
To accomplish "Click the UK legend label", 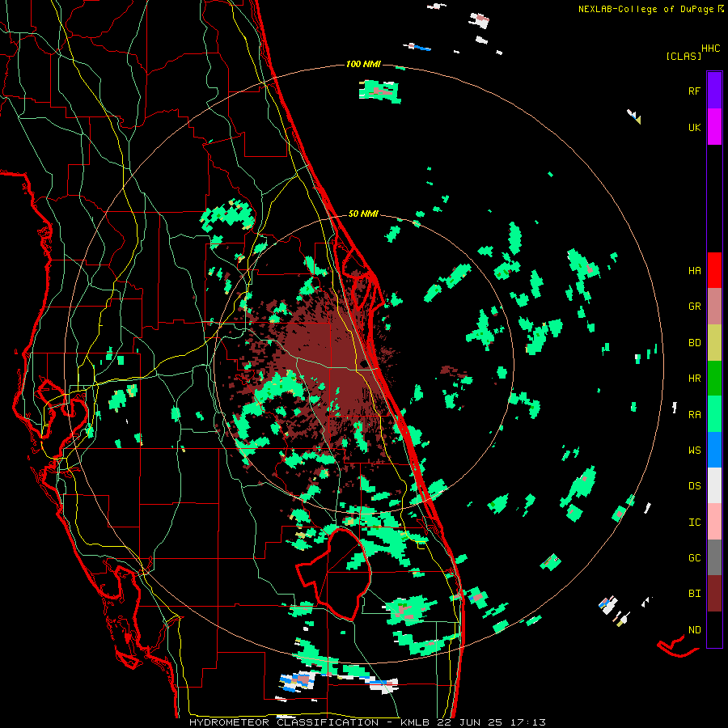I will (694, 127).
